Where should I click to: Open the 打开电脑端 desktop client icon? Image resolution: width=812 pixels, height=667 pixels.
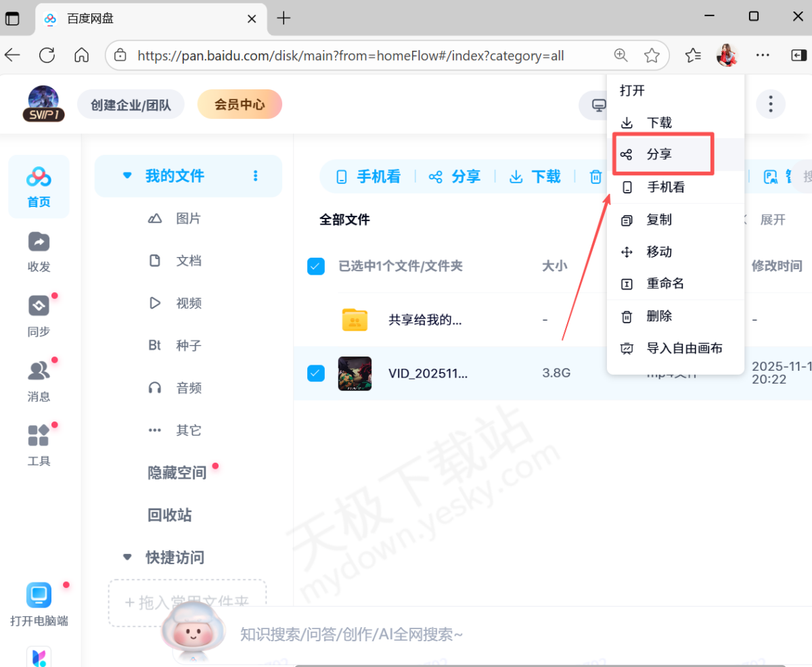click(x=39, y=595)
